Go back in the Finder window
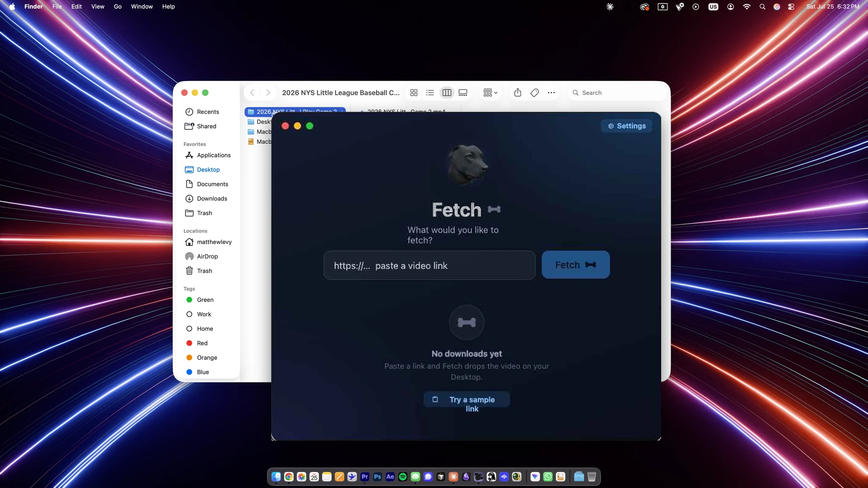This screenshot has height=488, width=868. click(252, 93)
